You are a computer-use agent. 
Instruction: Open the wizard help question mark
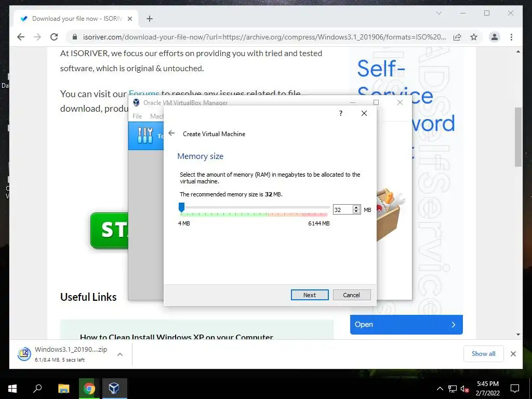pyautogui.click(x=341, y=113)
